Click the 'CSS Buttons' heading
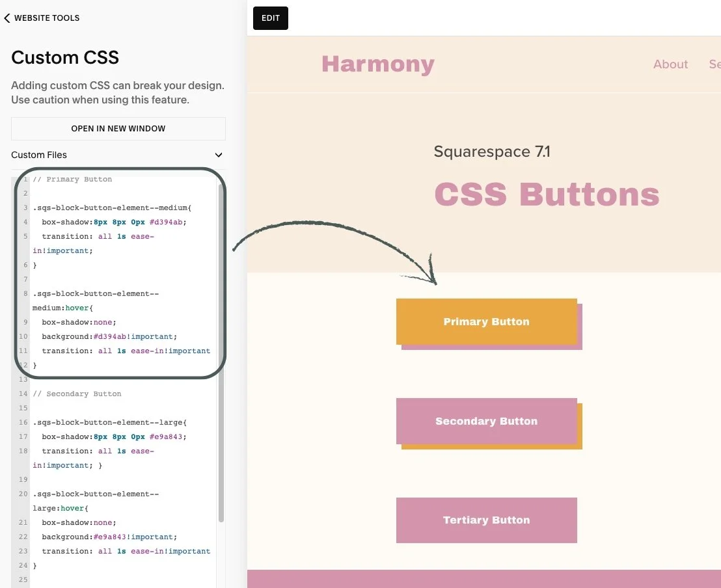The image size is (721, 588). [547, 194]
